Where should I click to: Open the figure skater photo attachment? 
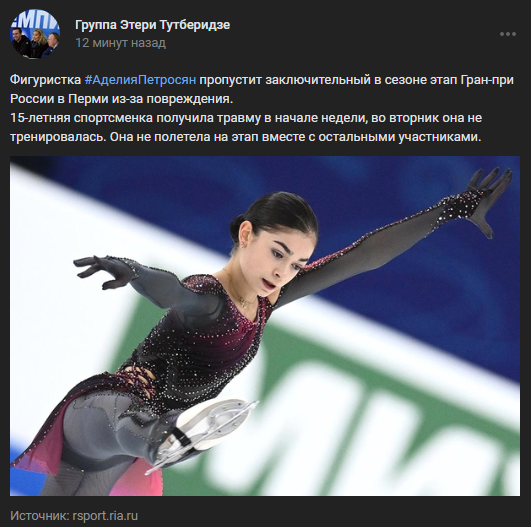pos(265,326)
